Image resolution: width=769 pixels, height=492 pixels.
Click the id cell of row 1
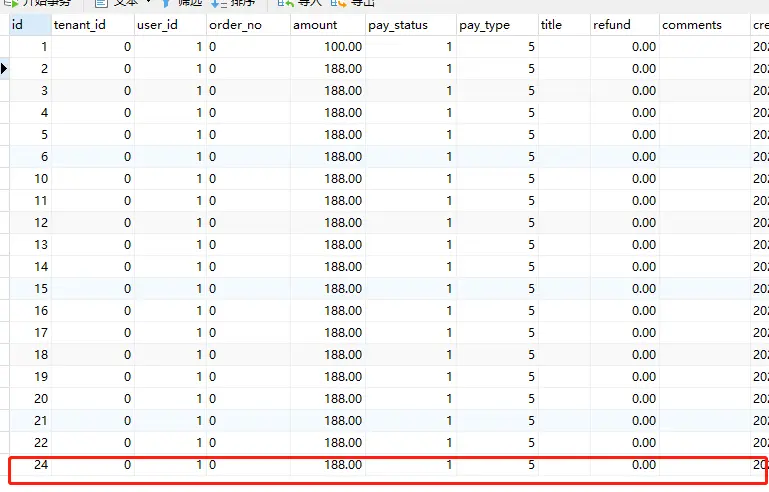coord(30,47)
